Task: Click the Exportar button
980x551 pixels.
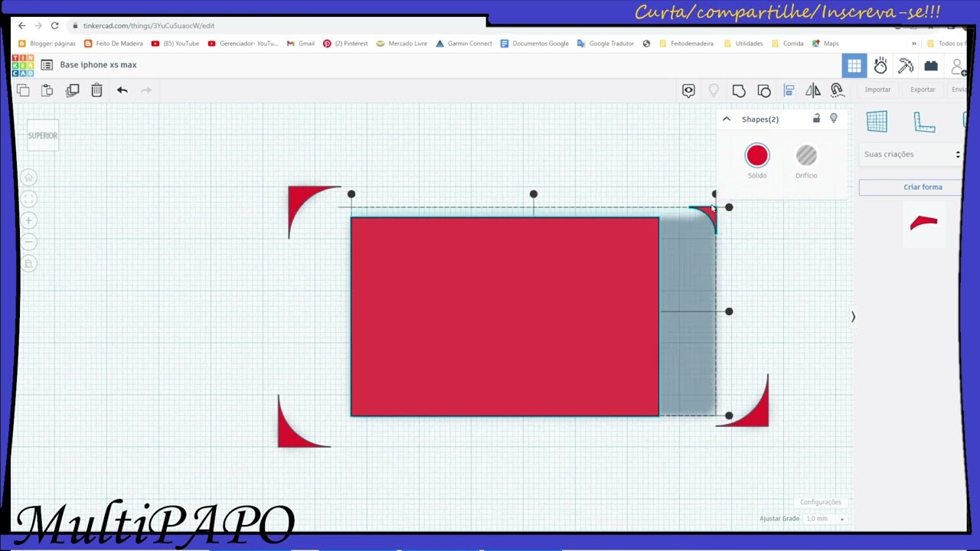Action: click(923, 90)
